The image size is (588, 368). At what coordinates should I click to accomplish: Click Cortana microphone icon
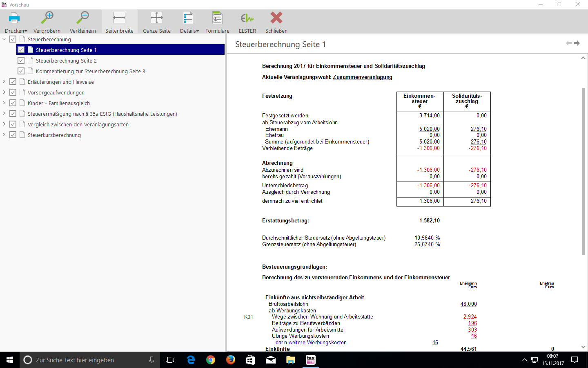(151, 360)
